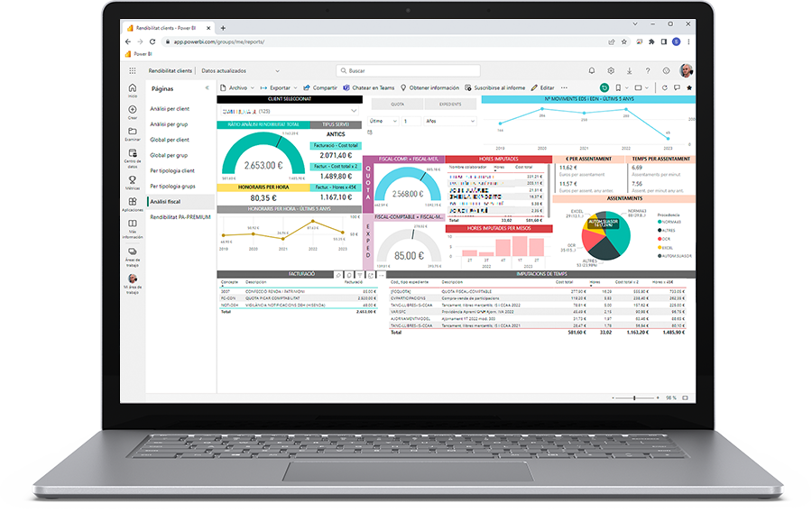This screenshot has width=812, height=512.
Task: Open the Años period dropdown
Action: pos(449,121)
